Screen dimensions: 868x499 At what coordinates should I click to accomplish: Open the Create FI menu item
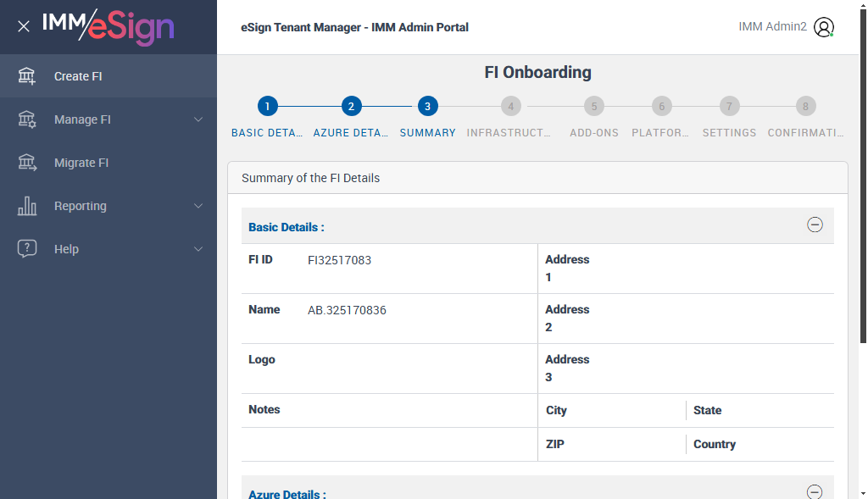tap(78, 76)
